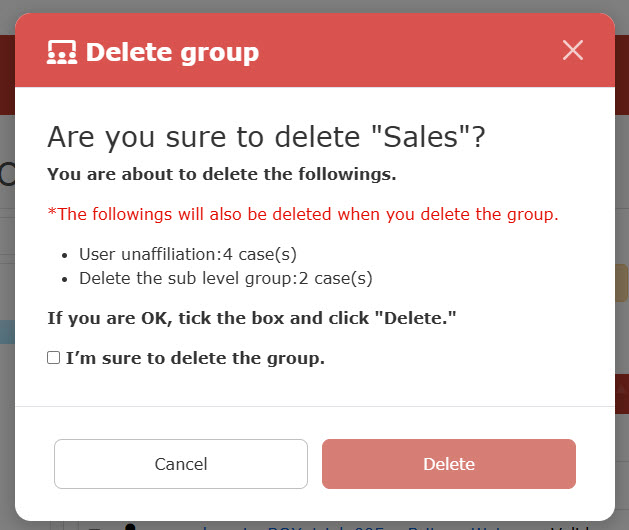Screen dimensions: 629x530
Task: Click the "User unaffiliation:4 case(s)" list item
Action: tap(188, 254)
